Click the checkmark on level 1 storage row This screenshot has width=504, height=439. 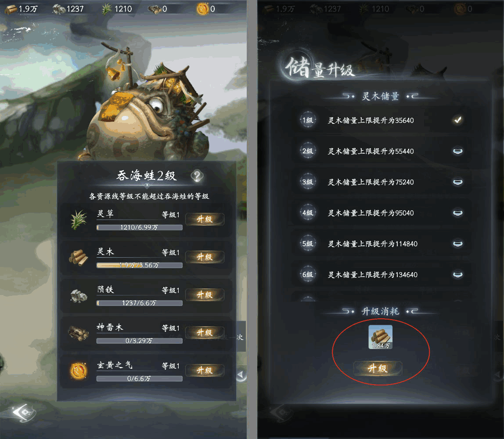pos(458,120)
